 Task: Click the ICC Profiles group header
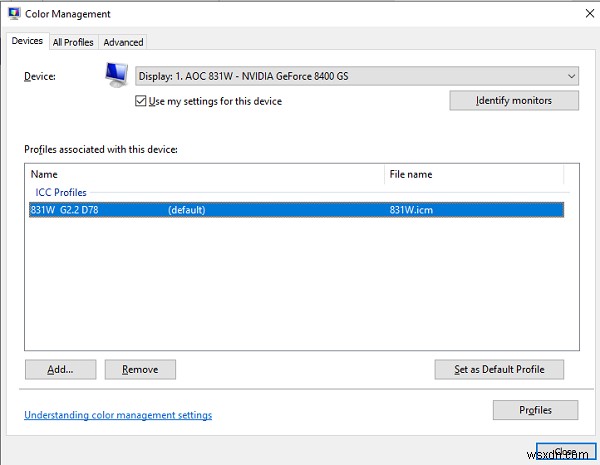[61, 192]
